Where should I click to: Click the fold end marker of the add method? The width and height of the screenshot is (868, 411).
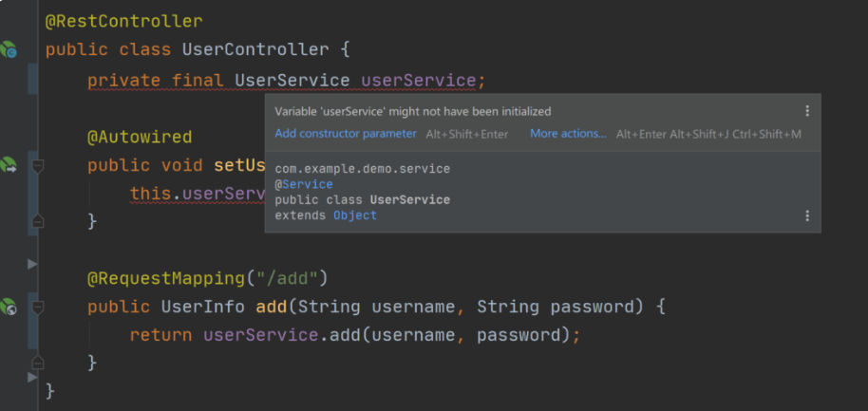click(38, 363)
